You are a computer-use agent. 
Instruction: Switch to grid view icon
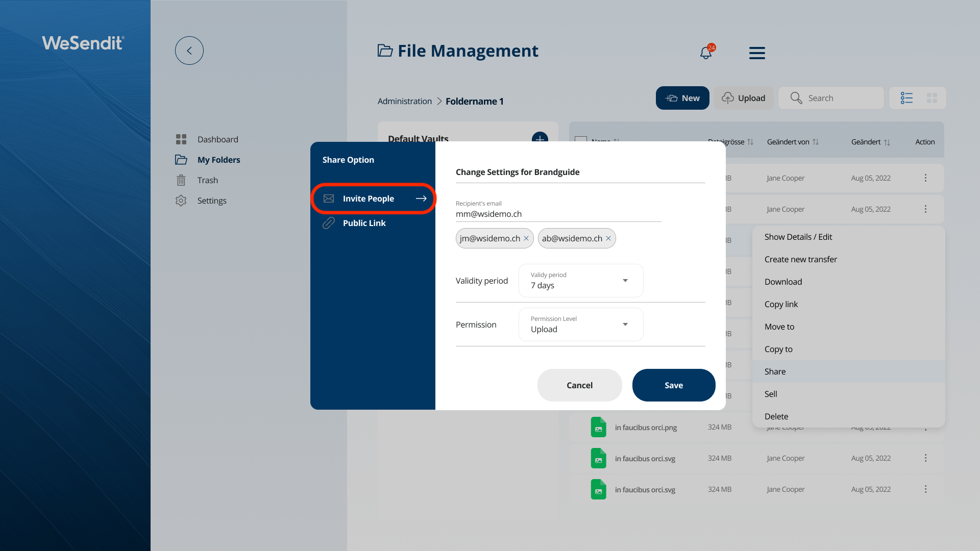click(x=932, y=98)
